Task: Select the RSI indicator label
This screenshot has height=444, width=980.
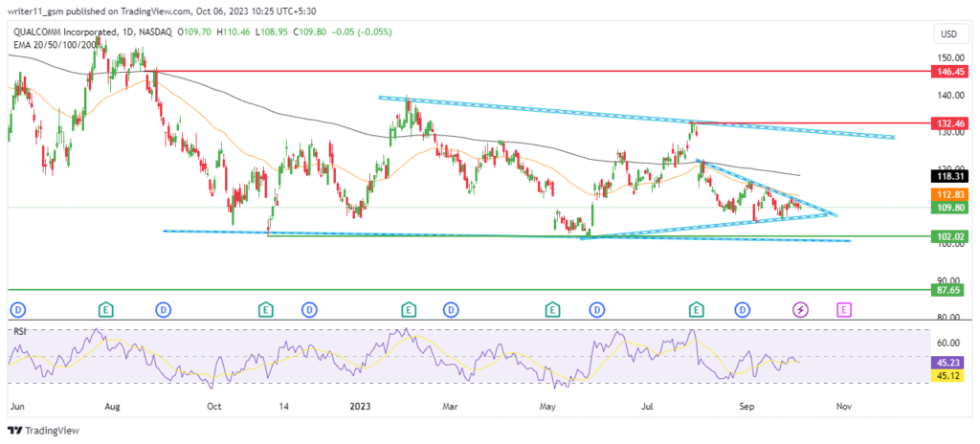Action: click(x=19, y=331)
